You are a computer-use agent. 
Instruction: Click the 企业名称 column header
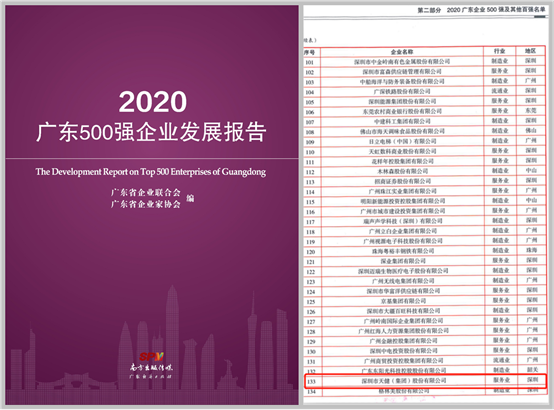pos(402,52)
